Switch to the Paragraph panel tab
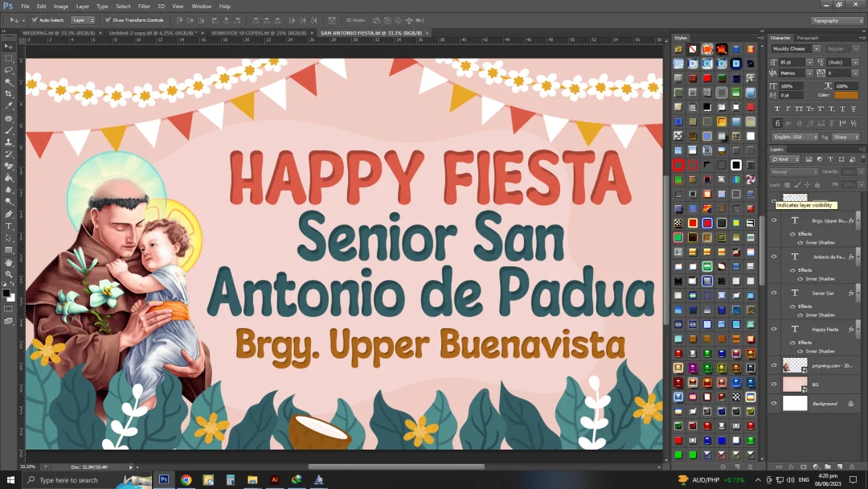The image size is (868, 489). coord(807,38)
